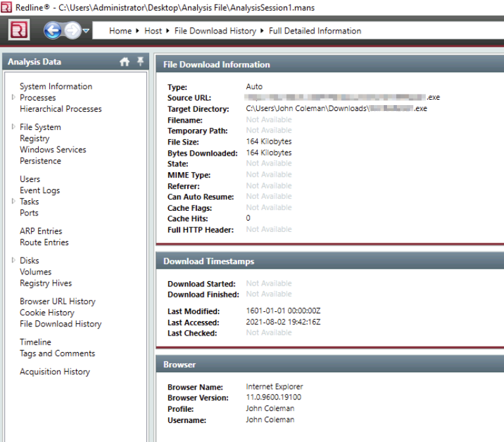Select Disks item
This screenshot has width=504, height=442.
(29, 261)
